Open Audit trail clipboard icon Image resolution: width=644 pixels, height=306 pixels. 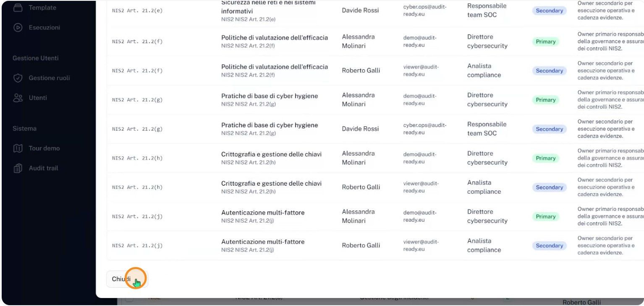click(18, 168)
